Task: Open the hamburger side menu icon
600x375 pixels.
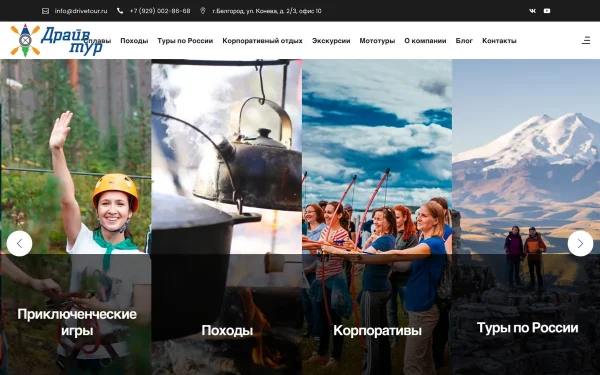Action: point(586,40)
